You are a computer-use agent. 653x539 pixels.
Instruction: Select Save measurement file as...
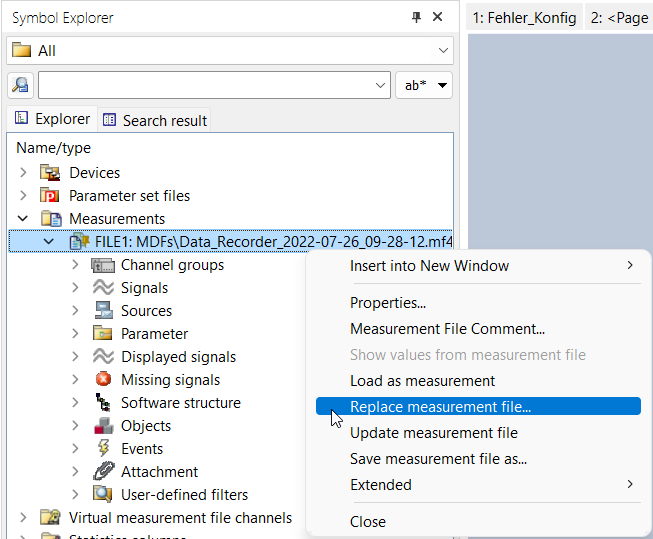pyautogui.click(x=478, y=459)
